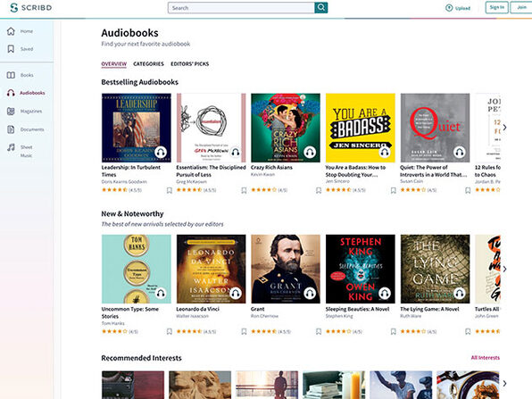Click the search magnifier button
This screenshot has width=532, height=399.
coord(321,7)
